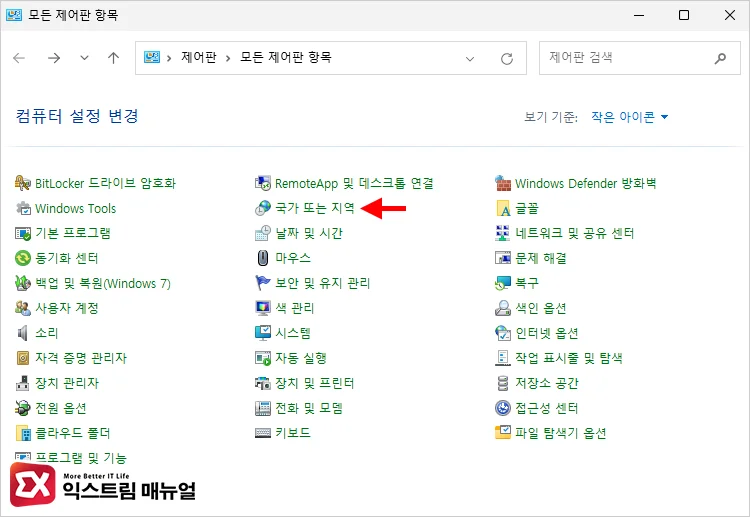Screen dimensions: 750x517
Task: Click the 국가 또는 지역 globe icon
Action: click(x=263, y=208)
